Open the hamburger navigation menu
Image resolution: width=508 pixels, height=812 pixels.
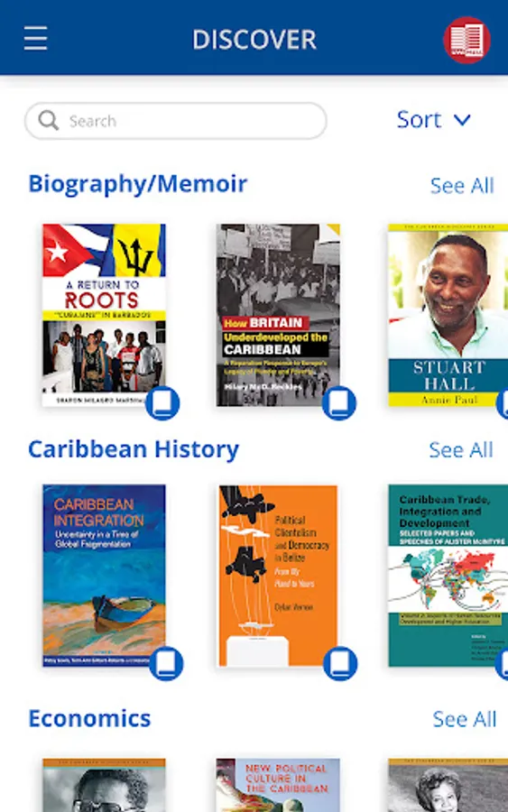click(x=36, y=39)
